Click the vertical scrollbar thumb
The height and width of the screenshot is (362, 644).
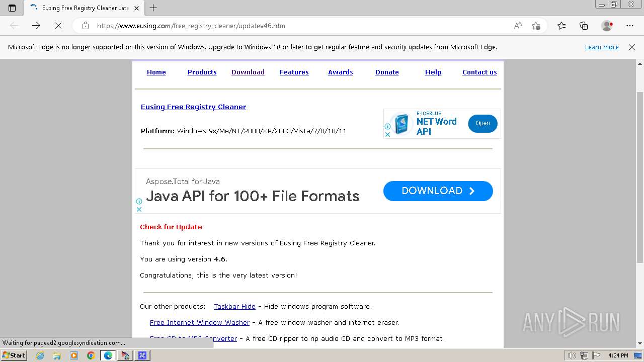(640, 177)
